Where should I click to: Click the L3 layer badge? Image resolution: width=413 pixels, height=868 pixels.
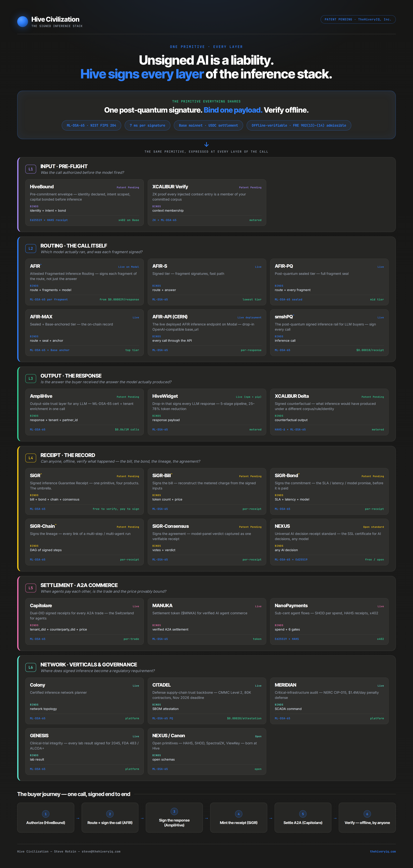(x=31, y=378)
